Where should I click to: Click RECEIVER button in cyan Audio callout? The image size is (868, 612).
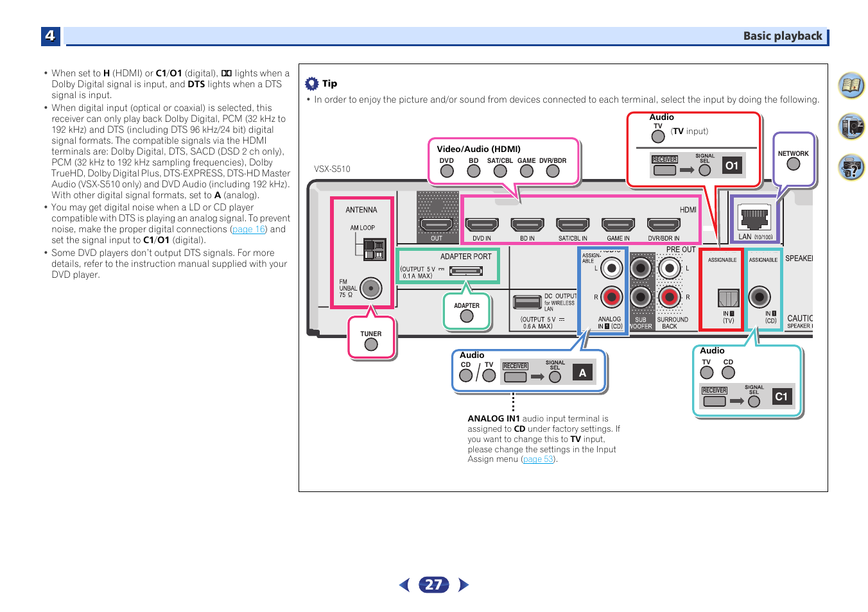(715, 402)
